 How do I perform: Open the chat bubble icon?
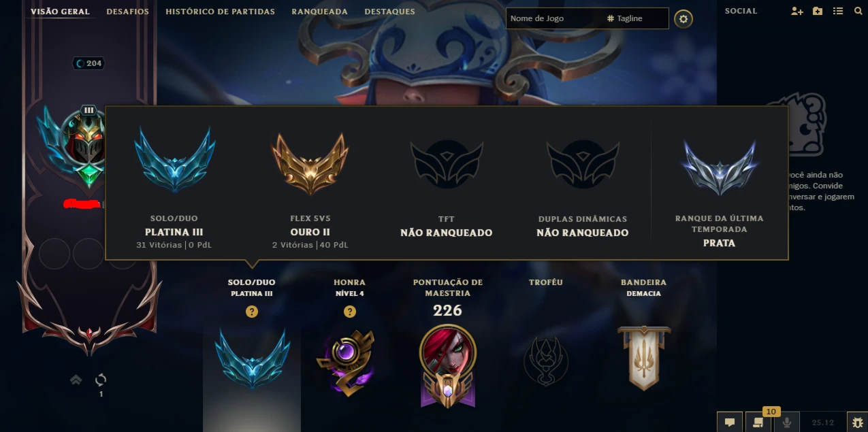tap(730, 422)
